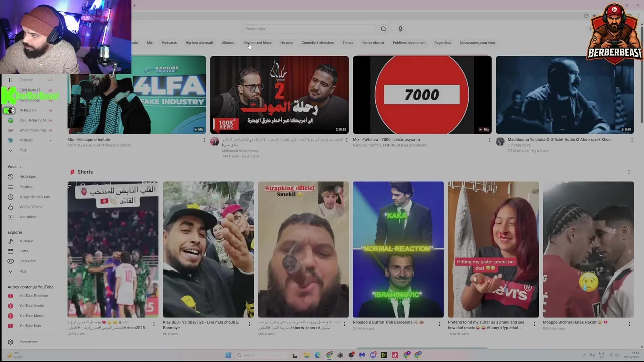Play the Arabic journey video with 100K views badge
The width and height of the screenshot is (644, 362).
click(279, 95)
